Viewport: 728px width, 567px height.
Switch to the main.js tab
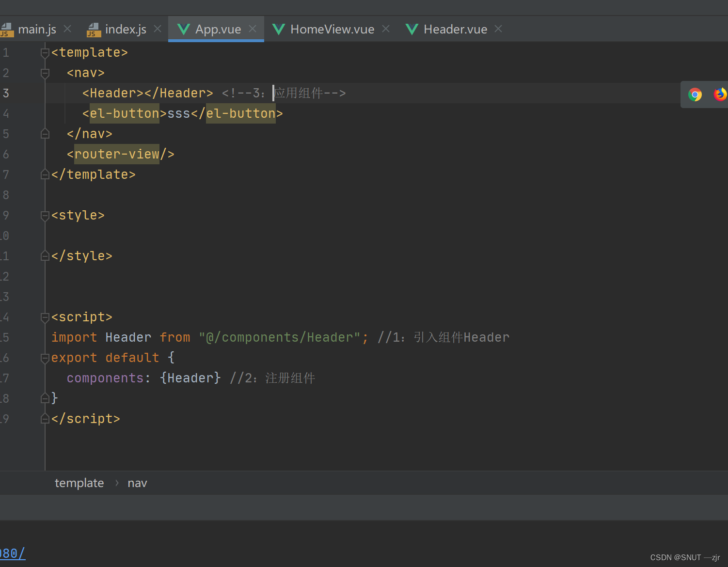coord(37,29)
